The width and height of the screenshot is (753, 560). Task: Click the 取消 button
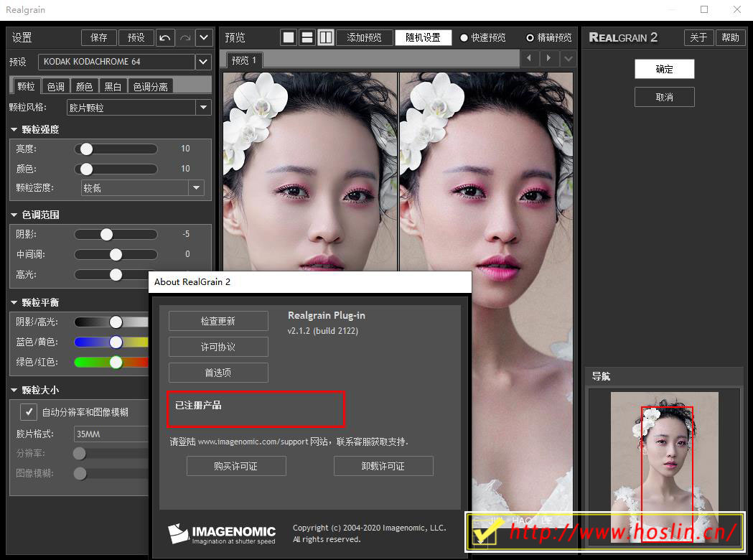pyautogui.click(x=664, y=97)
